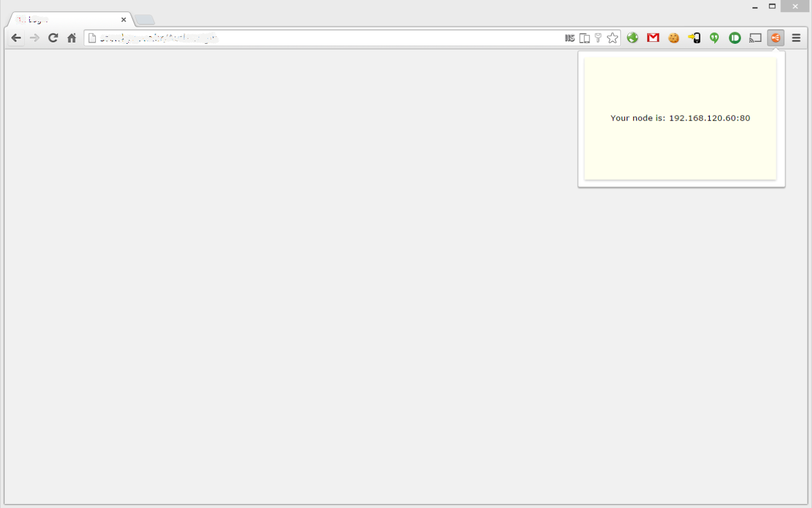Open the Gmail extension
Viewport: 812px width, 508px height.
653,38
